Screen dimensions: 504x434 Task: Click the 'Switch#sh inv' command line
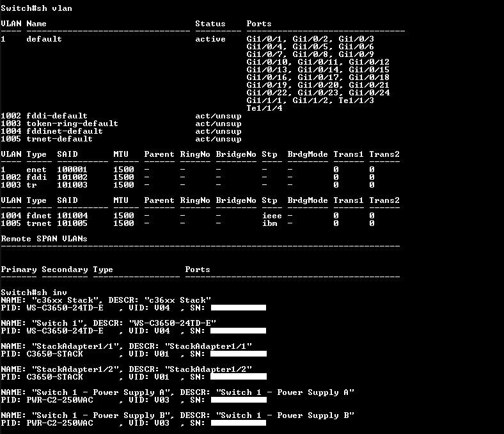[34, 293]
